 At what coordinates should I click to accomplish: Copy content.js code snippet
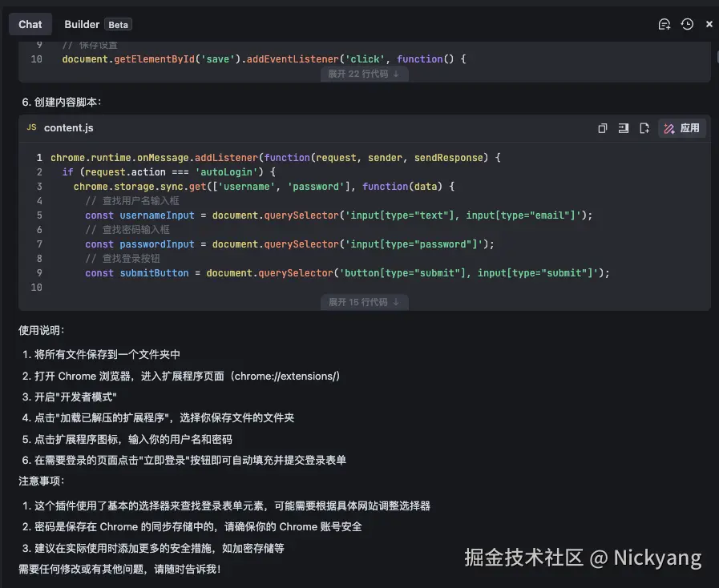coord(603,128)
